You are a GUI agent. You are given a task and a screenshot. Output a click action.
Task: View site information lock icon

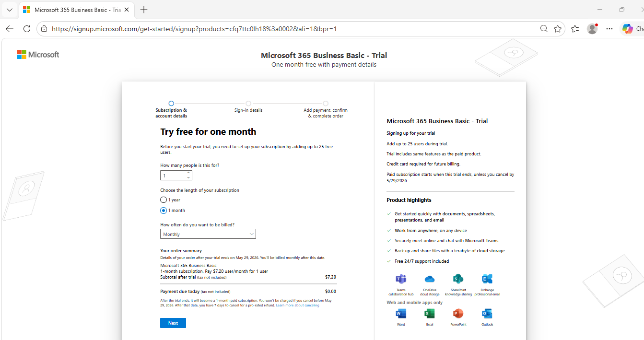point(44,29)
